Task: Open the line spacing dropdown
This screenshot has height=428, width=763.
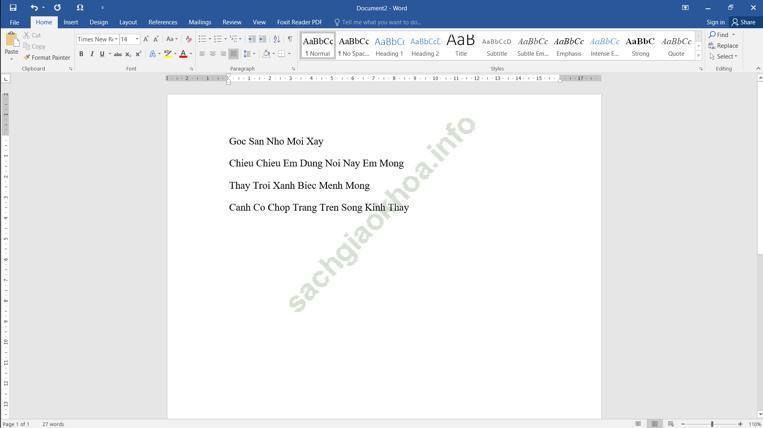Action: pos(249,54)
